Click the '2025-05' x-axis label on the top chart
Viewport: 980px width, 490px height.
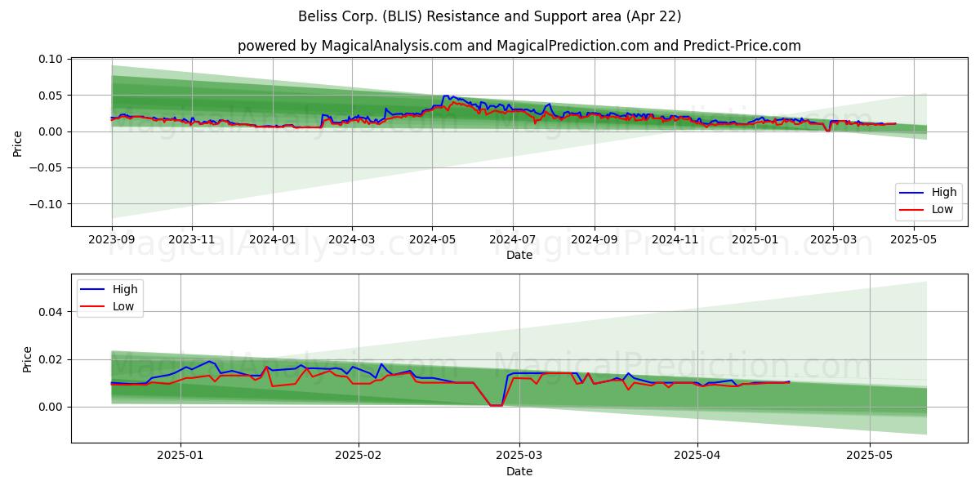coord(914,238)
